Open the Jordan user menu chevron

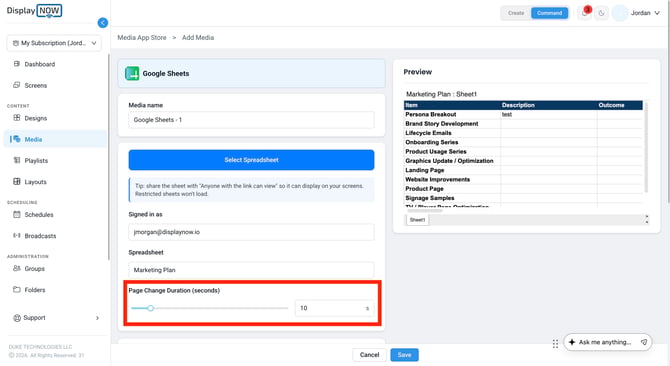click(x=657, y=13)
